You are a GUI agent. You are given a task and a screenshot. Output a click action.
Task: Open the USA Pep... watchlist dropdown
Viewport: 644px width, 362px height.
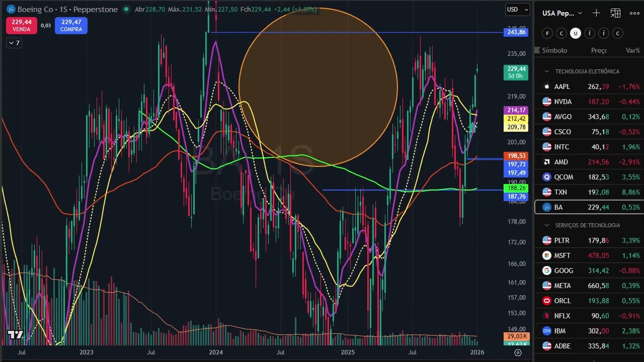[562, 13]
